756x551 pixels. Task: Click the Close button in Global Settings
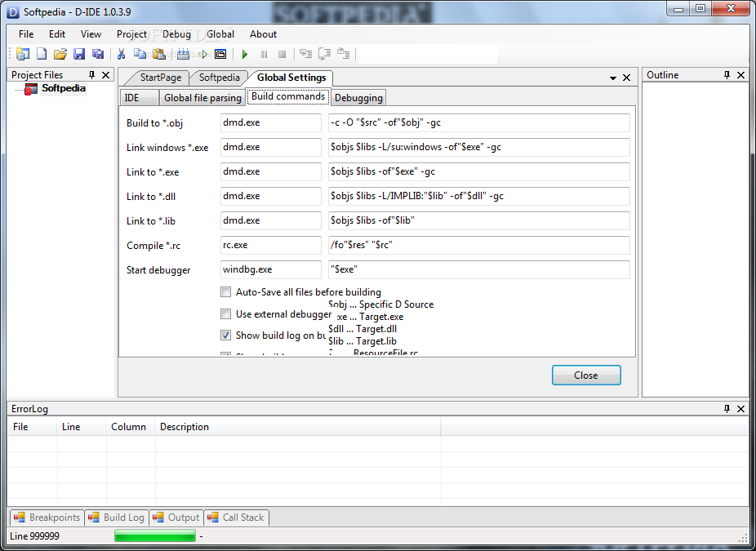click(586, 375)
